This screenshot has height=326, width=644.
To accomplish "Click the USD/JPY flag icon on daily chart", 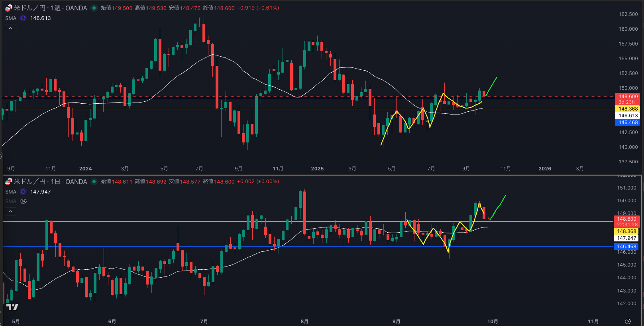I will (8, 182).
